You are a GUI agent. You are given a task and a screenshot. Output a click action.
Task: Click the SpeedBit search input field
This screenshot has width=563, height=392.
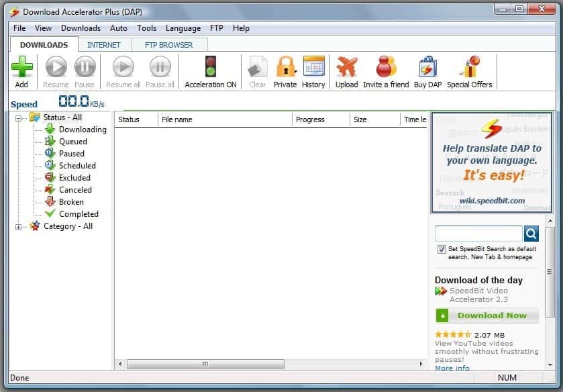478,234
